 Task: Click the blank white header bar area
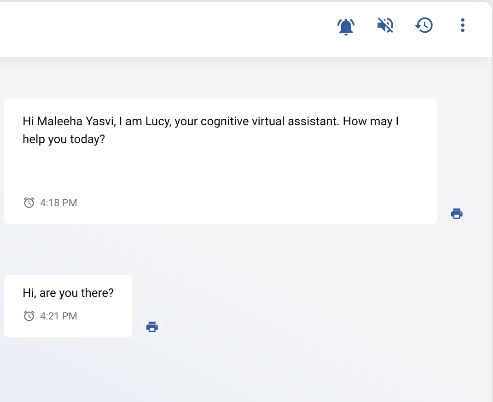point(167,28)
